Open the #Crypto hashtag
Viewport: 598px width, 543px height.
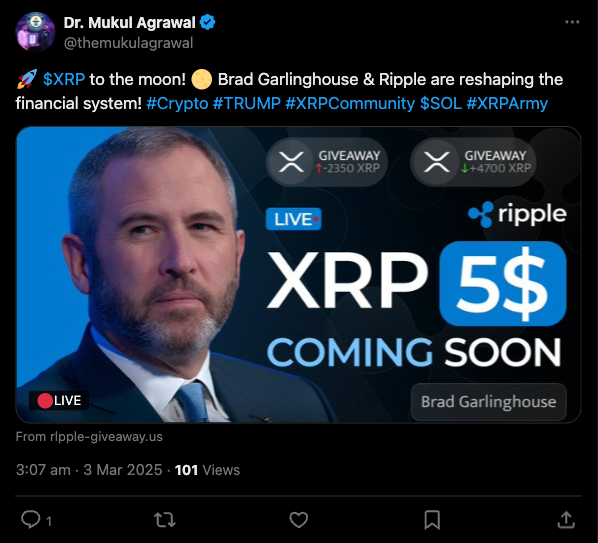(177, 103)
